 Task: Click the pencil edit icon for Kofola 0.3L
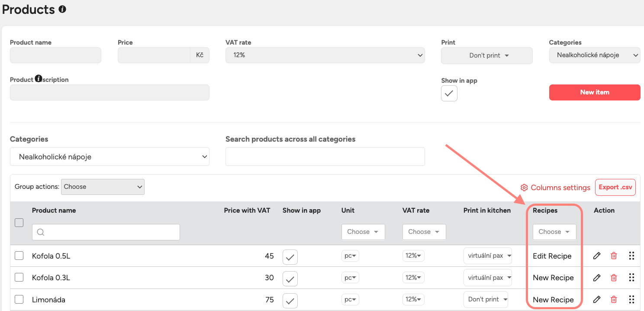click(597, 278)
